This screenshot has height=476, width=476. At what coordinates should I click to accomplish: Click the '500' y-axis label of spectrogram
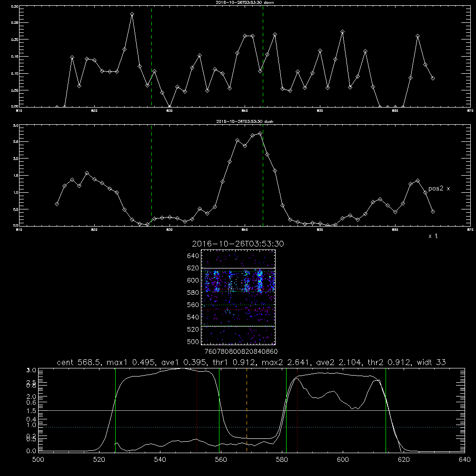193,342
